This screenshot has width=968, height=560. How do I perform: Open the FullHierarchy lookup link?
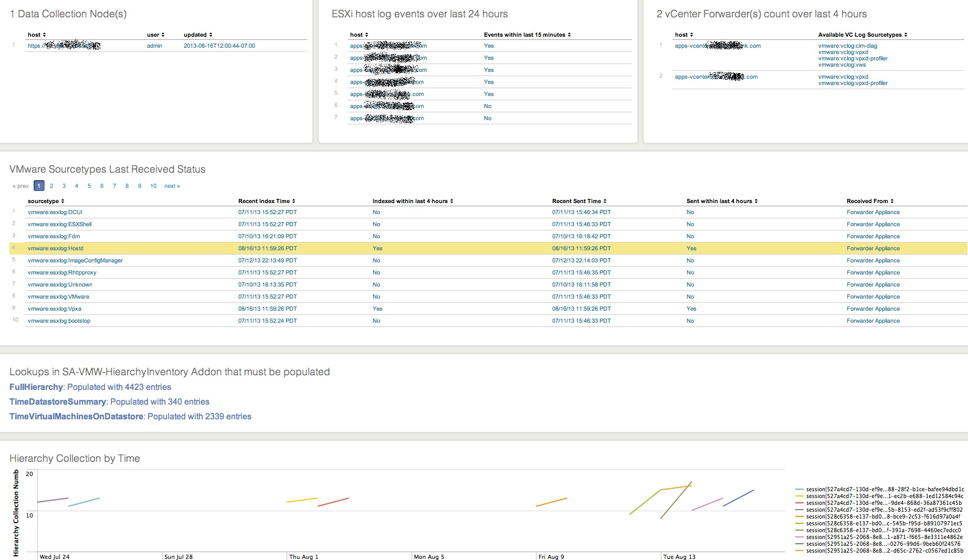click(36, 387)
